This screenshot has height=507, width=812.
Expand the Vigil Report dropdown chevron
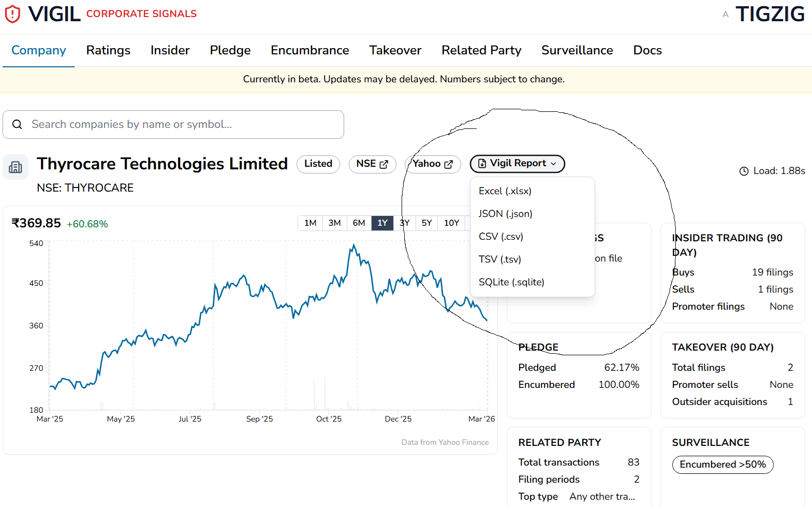(553, 164)
